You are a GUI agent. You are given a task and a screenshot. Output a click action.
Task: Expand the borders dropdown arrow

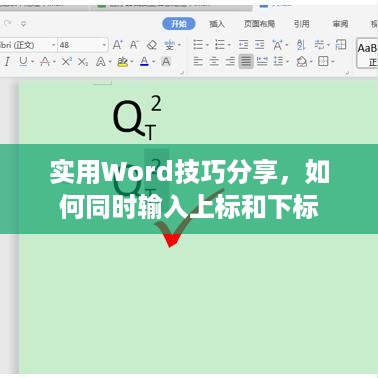(333, 62)
